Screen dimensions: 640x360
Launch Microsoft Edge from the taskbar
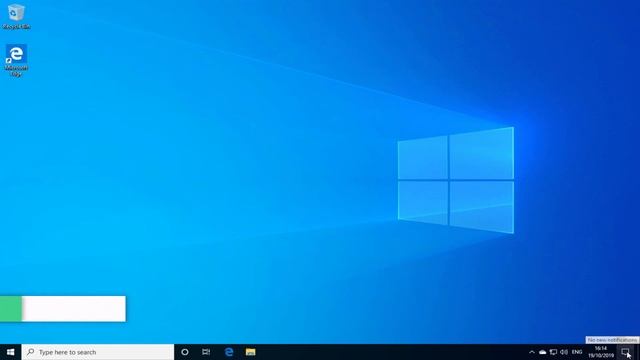tap(229, 352)
